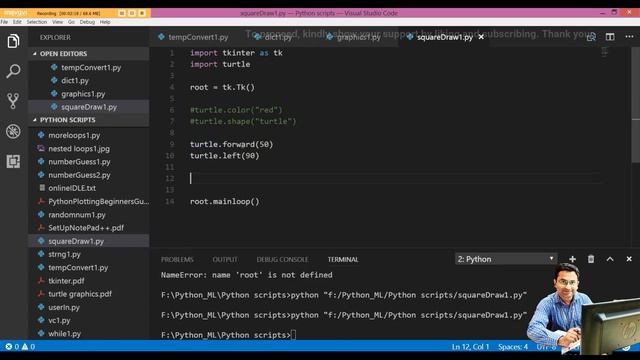This screenshot has width=640, height=360.
Task: Open the Debug view in activity bar
Action: tap(13, 131)
